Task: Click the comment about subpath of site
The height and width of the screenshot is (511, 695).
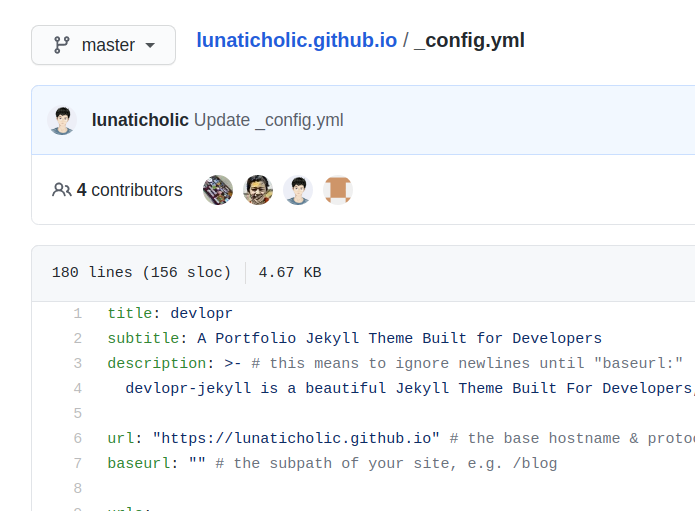Action: 386,463
